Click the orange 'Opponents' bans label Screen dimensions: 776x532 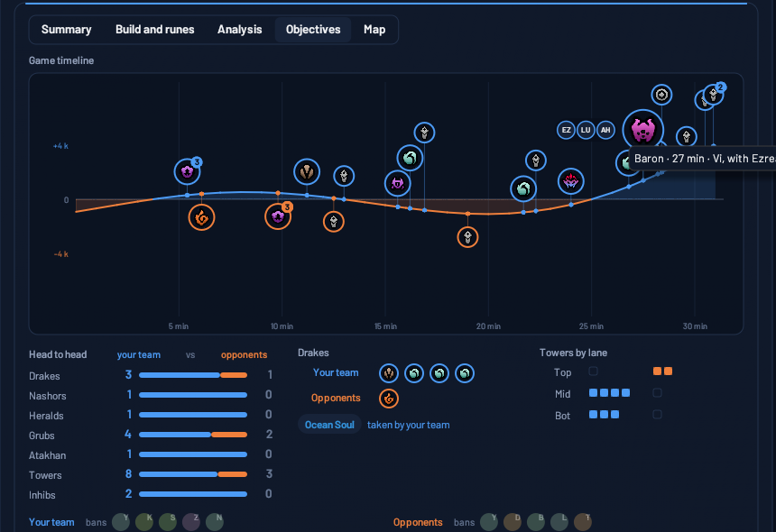pos(418,522)
